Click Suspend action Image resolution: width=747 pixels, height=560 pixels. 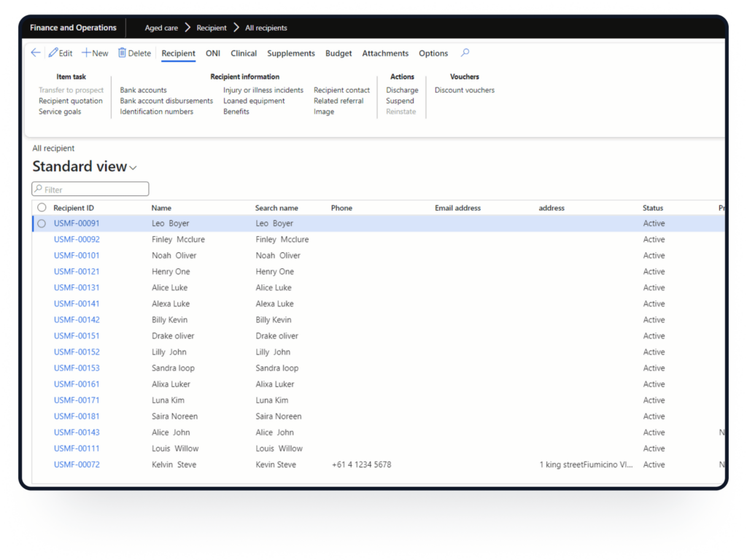point(400,101)
